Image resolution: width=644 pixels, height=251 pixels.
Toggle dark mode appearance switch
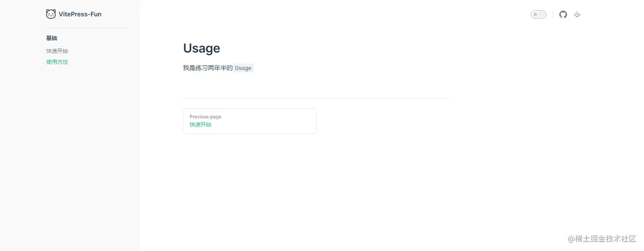[x=538, y=14]
